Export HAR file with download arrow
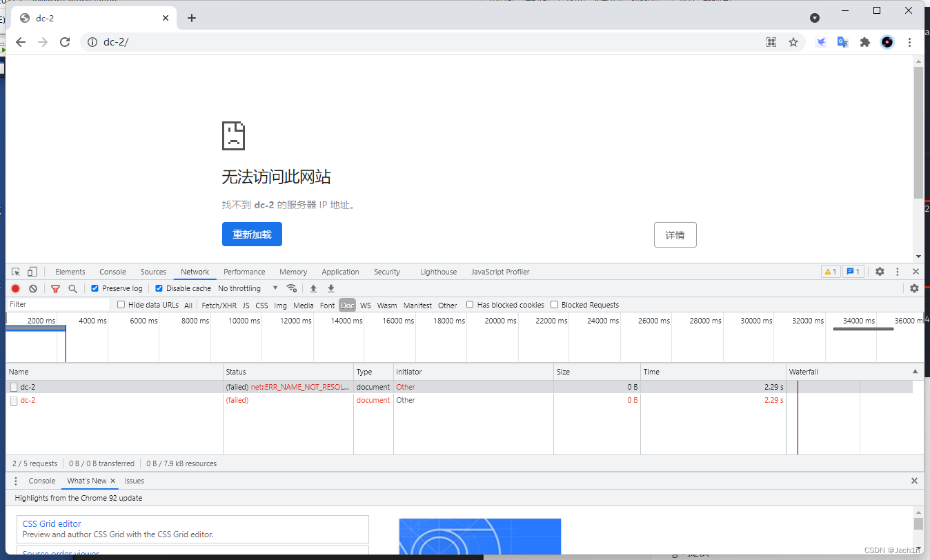930x560 pixels. click(x=330, y=288)
